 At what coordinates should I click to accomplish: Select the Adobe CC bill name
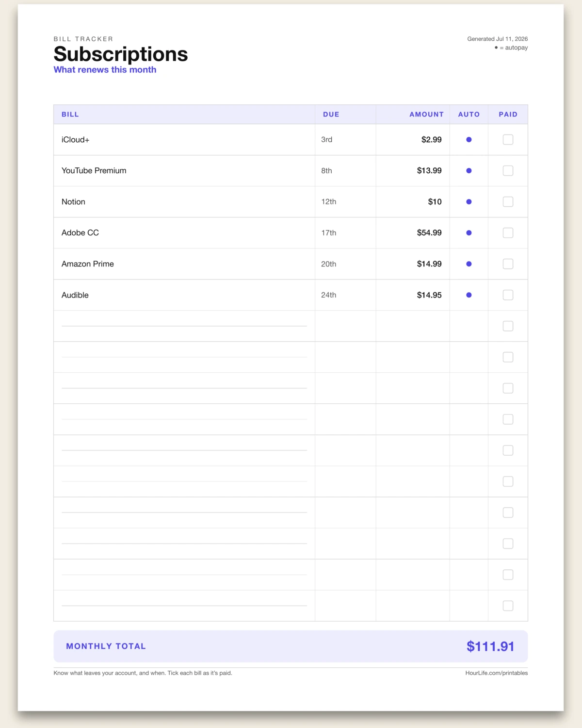(80, 233)
